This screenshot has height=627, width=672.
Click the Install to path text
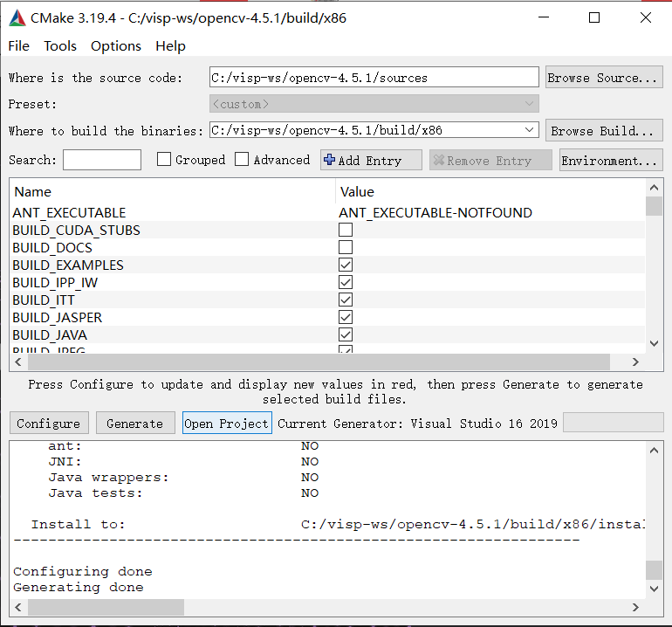coord(472,524)
